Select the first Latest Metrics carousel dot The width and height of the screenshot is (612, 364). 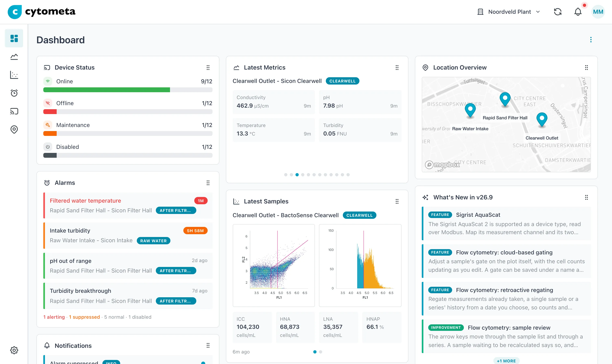pos(286,175)
